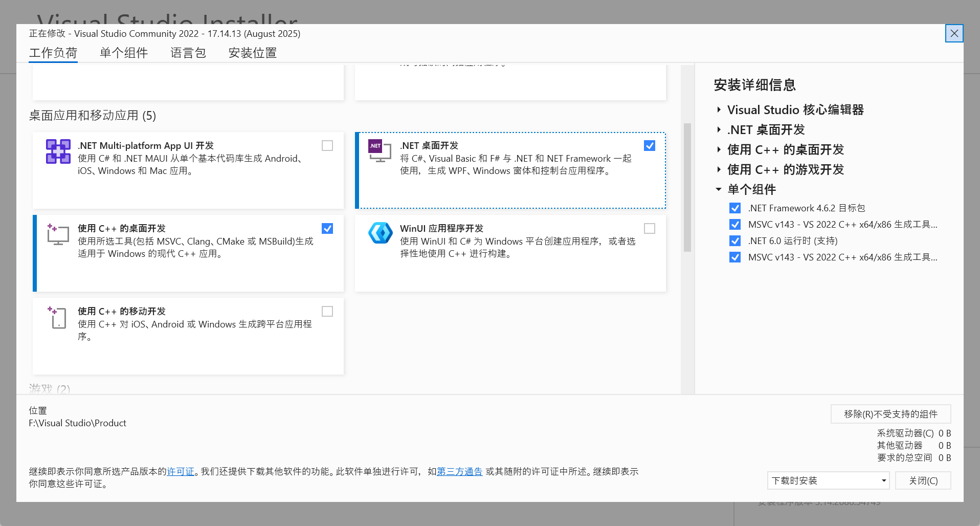Image resolution: width=980 pixels, height=526 pixels.
Task: Switch to the 语言包 tab
Action: tap(188, 53)
